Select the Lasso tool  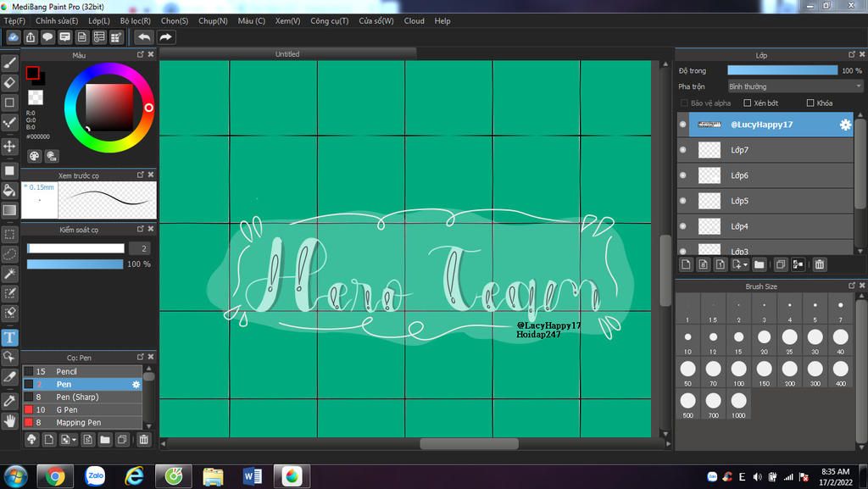[x=9, y=254]
